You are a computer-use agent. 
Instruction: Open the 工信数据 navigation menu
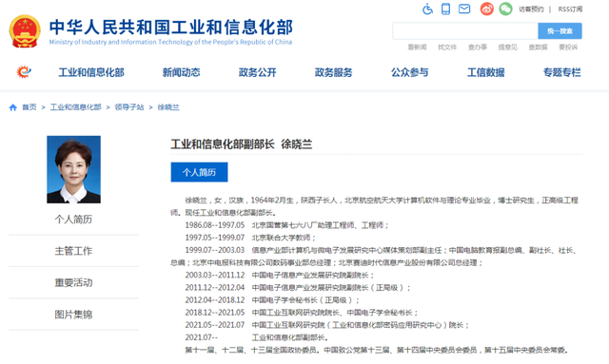pos(486,72)
